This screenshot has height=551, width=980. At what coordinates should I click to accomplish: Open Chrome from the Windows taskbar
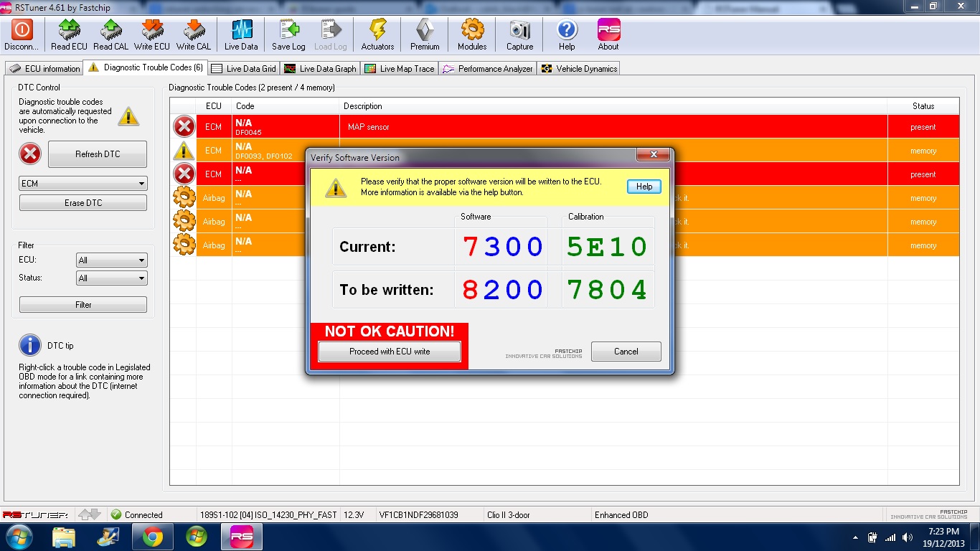(x=152, y=537)
